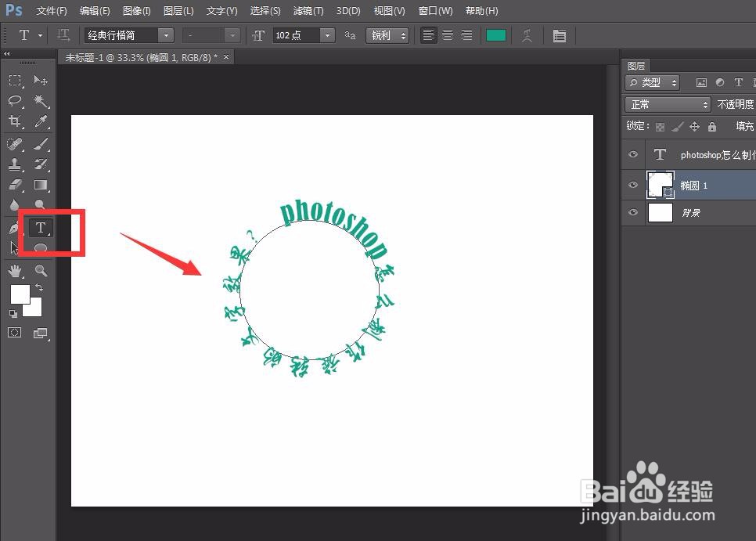Screen dimensions: 756x541
Task: Select the Magic Wand tool
Action: tap(41, 100)
